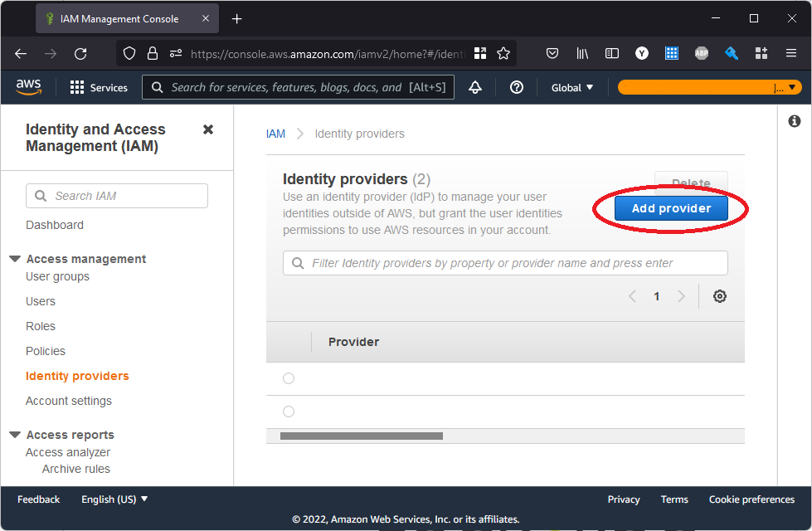This screenshot has height=531, width=812.
Task: Click the blue hammer extension icon
Action: point(732,53)
